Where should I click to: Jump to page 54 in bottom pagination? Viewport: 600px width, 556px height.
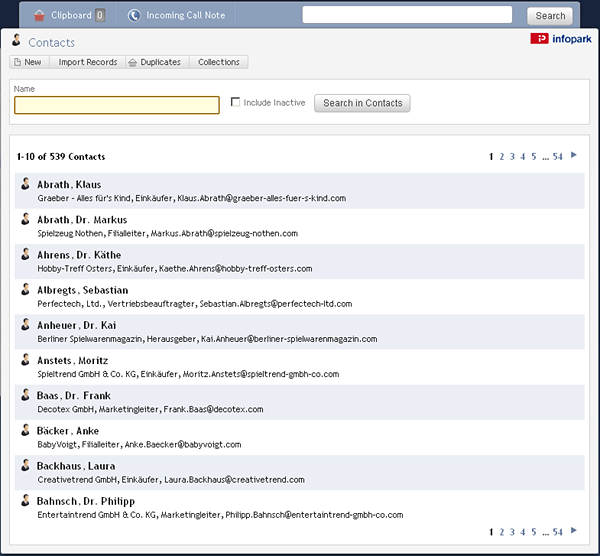[x=558, y=532]
